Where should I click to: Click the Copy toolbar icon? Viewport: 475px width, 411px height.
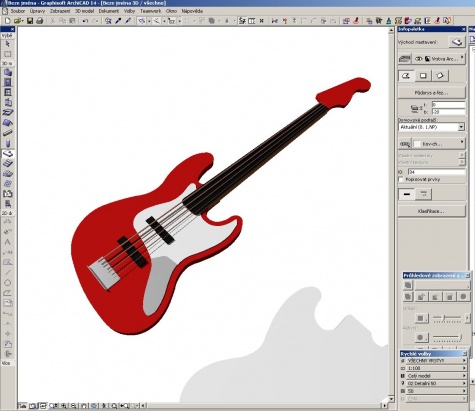[62, 21]
